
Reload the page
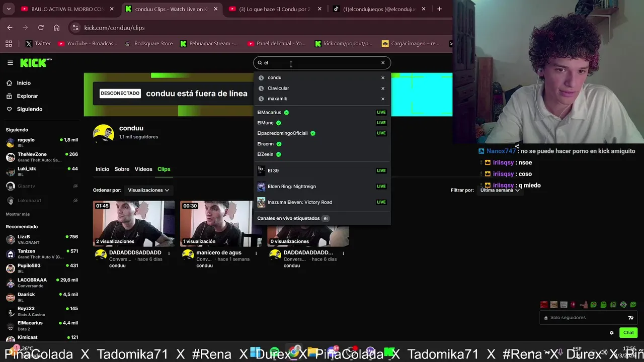click(41, 28)
